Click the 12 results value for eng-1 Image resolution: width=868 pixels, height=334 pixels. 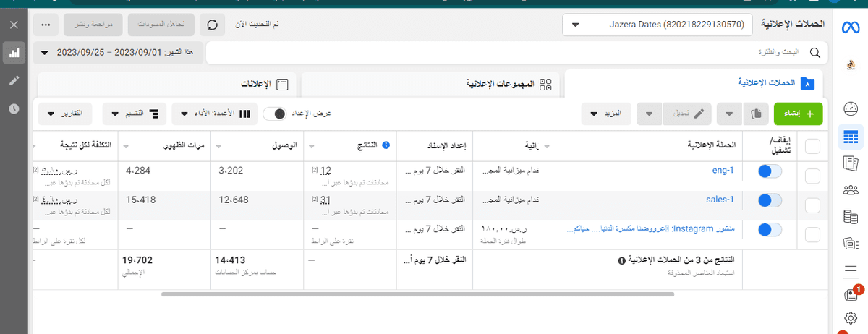click(x=325, y=171)
